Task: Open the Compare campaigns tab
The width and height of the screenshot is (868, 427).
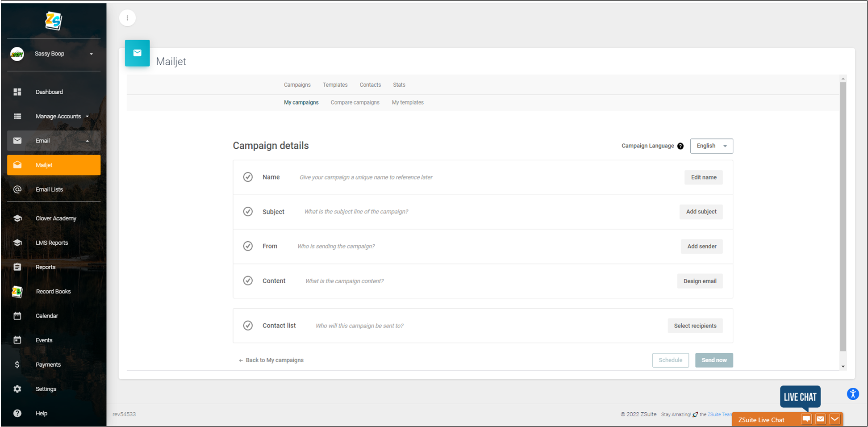Action: coord(355,103)
